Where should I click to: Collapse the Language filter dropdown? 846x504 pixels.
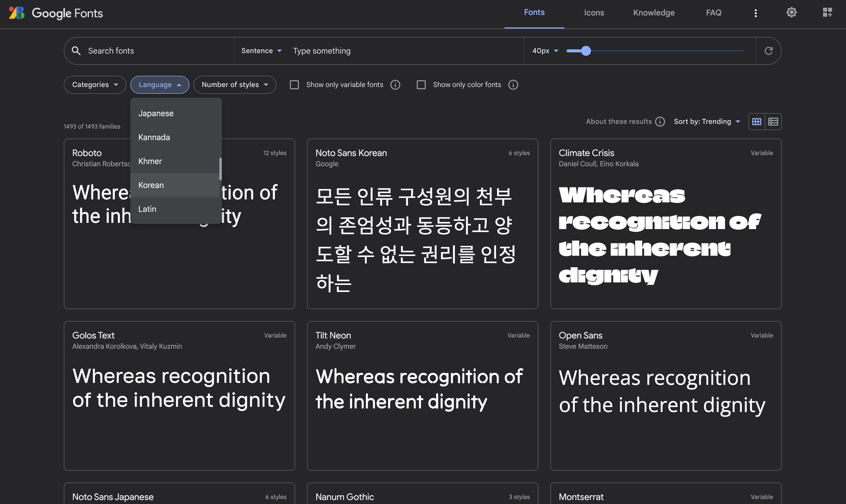160,84
